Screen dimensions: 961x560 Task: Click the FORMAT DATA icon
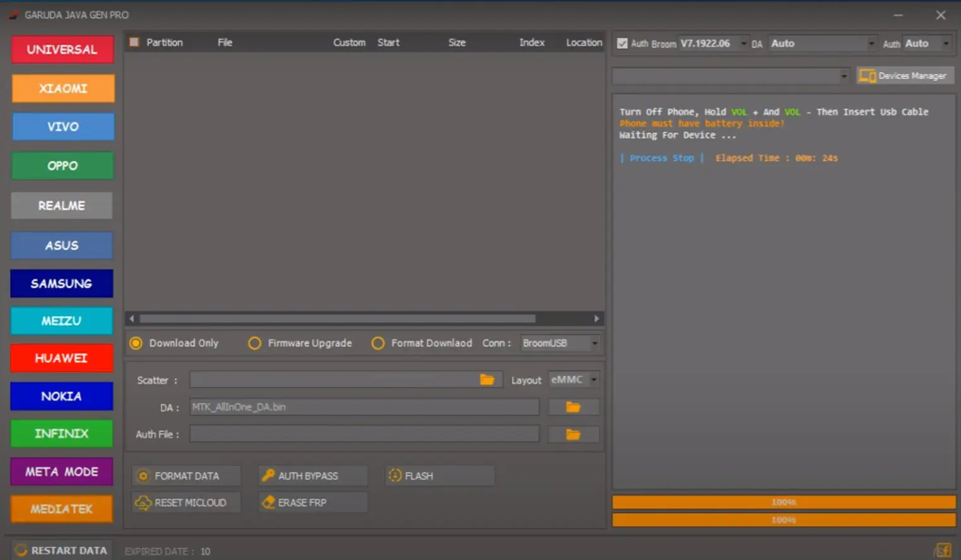[143, 476]
